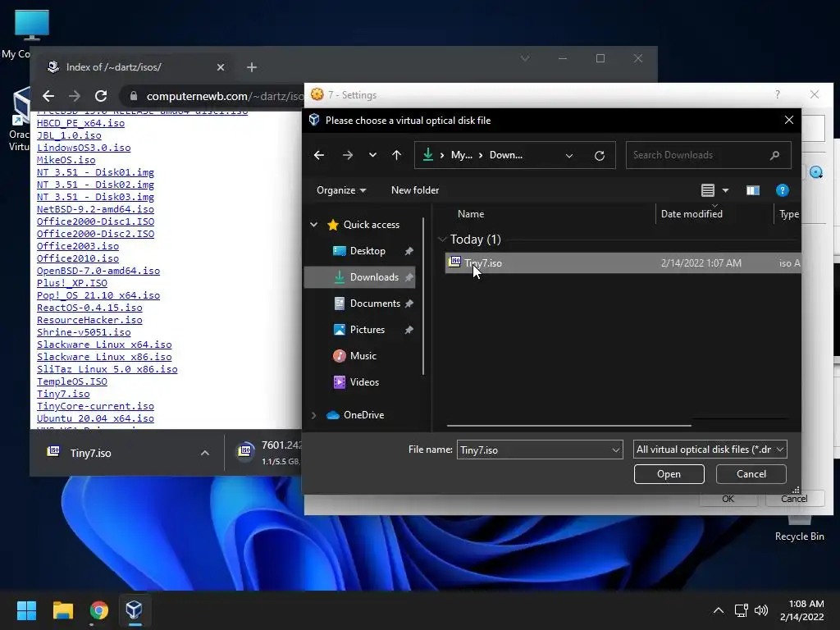840x630 pixels.
Task: Open the Recycle Bin desktop icon
Action: (799, 527)
